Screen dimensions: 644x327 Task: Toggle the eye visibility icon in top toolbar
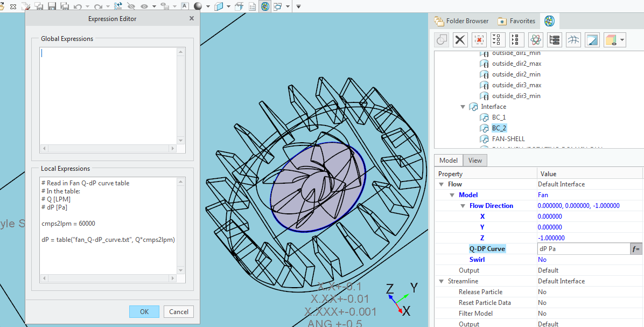pyautogui.click(x=144, y=6)
